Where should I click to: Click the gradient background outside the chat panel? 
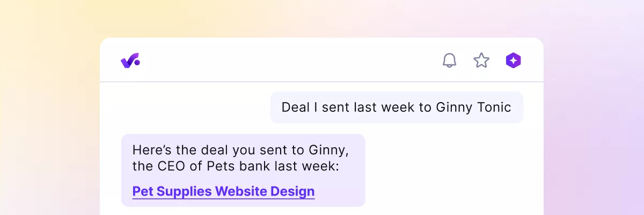[x=48, y=134]
